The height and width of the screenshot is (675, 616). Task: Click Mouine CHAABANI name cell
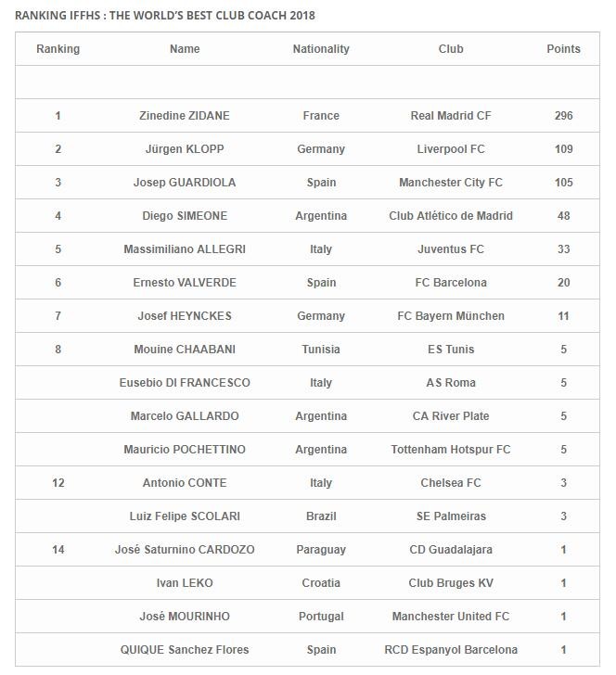point(185,350)
